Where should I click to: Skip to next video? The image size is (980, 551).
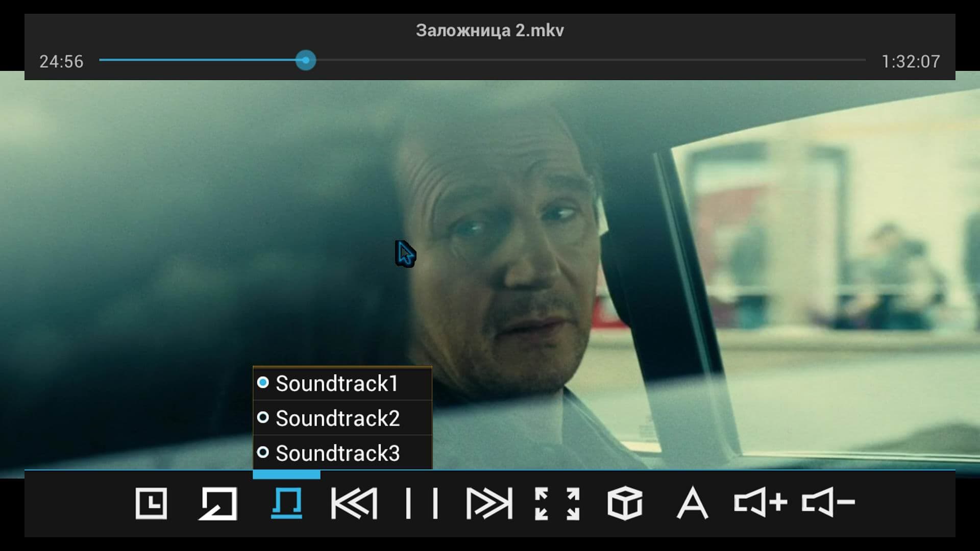tap(489, 504)
